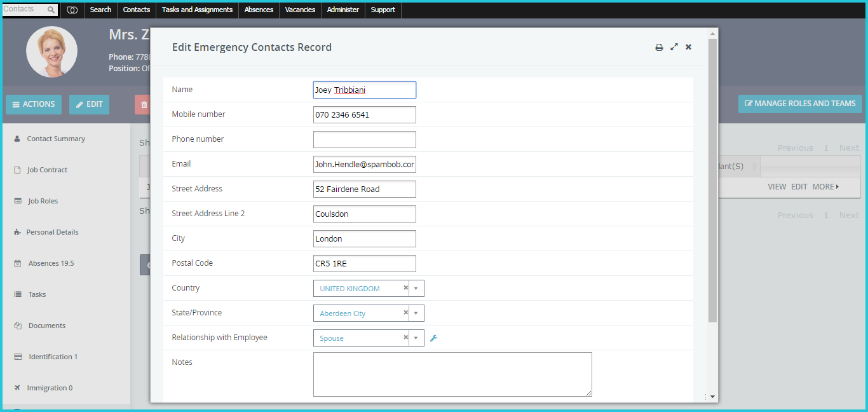This screenshot has height=412, width=868.
Task: Open Tasks and Assignments menu
Action: click(x=198, y=10)
